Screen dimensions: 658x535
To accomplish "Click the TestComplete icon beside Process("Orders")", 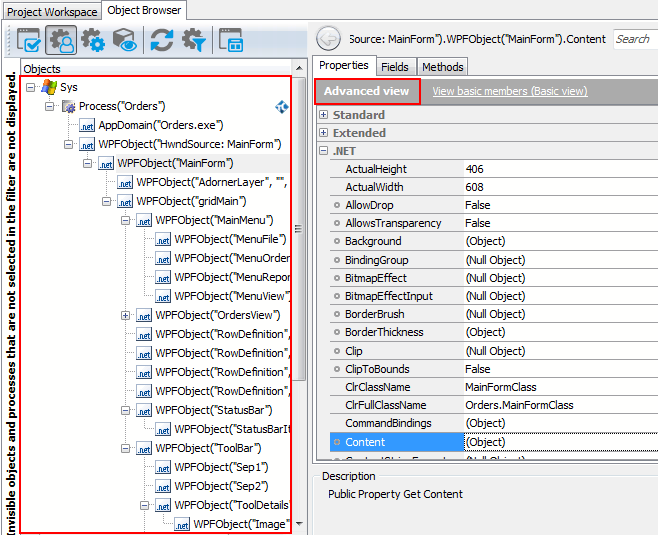I will (x=282, y=106).
